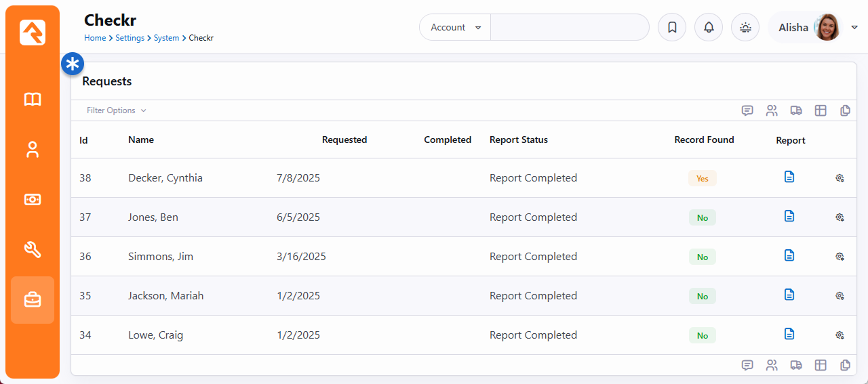This screenshot has height=384, width=868.
Task: Open the book icon in the sidebar
Action: [33, 100]
